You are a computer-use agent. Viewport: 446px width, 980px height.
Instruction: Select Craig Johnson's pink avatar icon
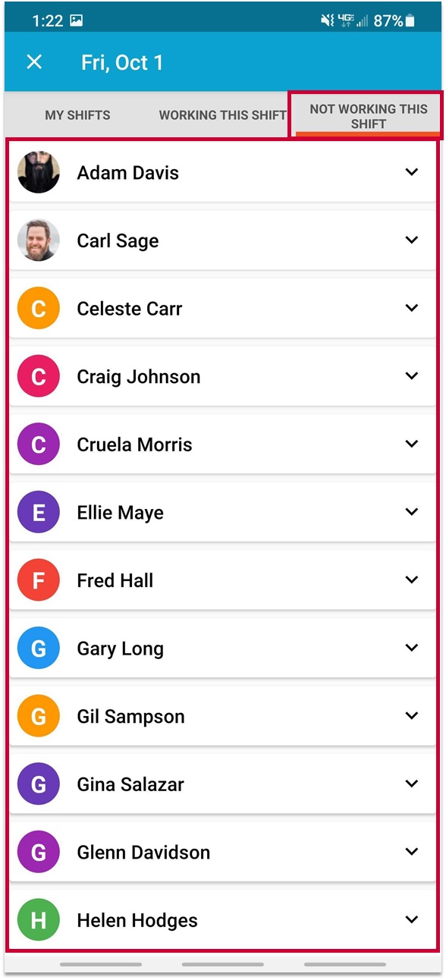tap(39, 376)
